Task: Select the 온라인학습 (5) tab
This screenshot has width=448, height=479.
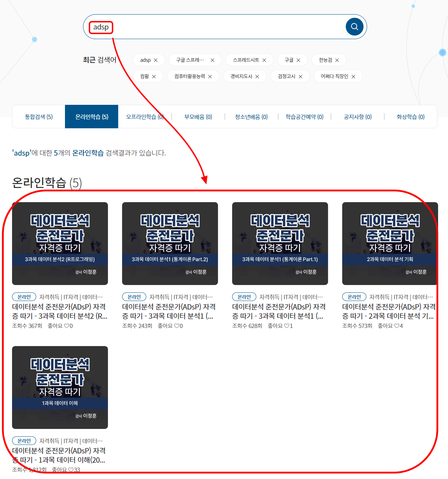Action: [x=92, y=117]
